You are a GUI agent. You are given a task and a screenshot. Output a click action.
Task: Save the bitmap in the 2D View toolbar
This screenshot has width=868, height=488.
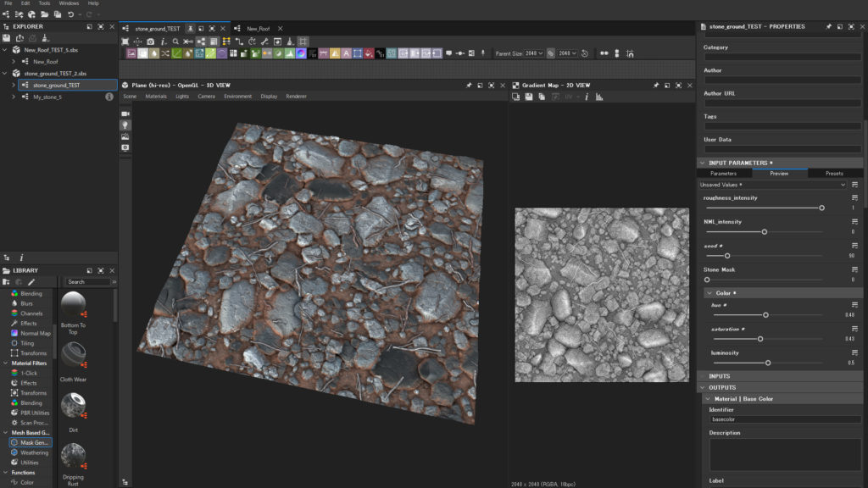527,97
